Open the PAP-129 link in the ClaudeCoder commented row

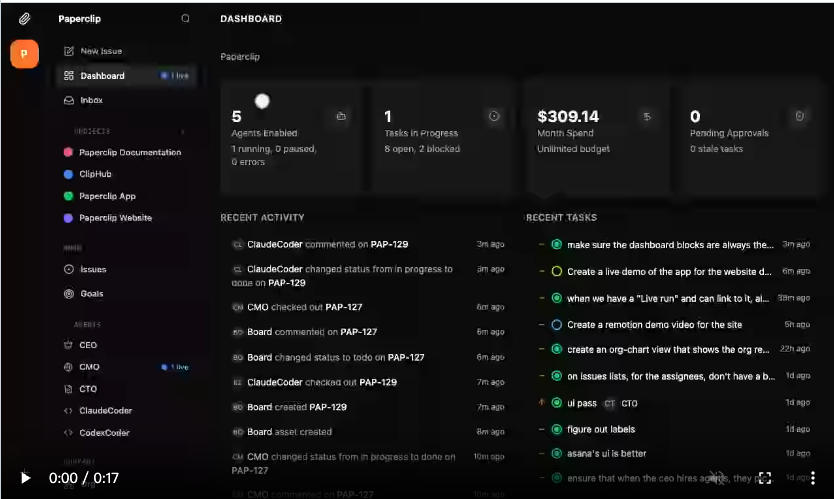pyautogui.click(x=389, y=244)
